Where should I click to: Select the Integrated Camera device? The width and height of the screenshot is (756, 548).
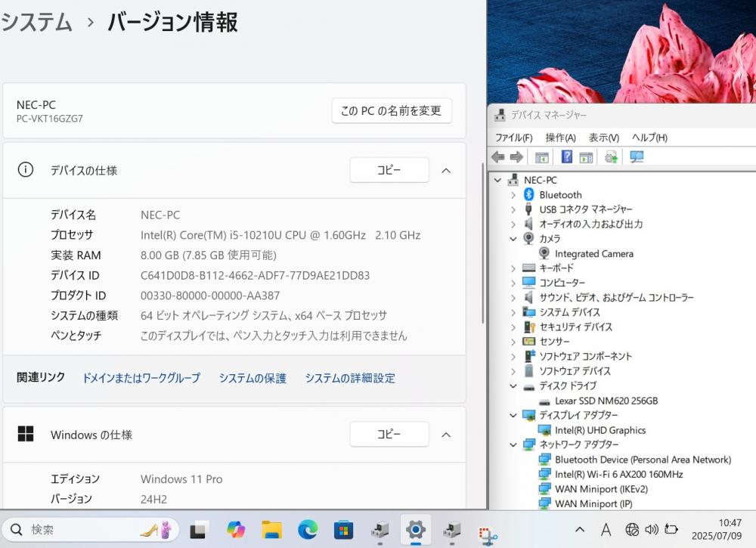[594, 253]
